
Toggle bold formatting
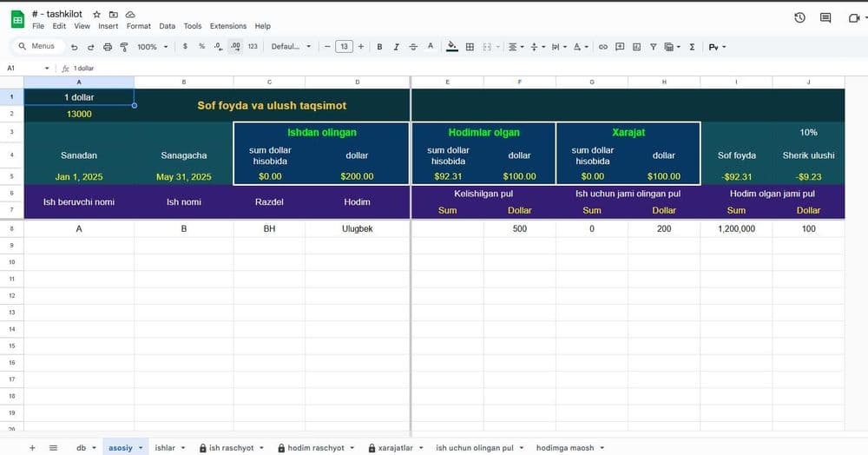[x=379, y=47]
